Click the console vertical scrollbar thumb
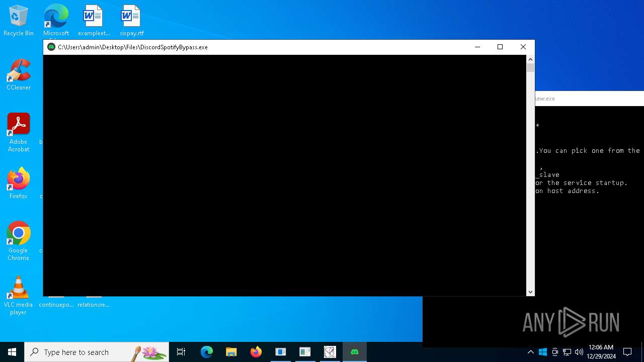Screen dimensions: 644x362 coord(530,67)
